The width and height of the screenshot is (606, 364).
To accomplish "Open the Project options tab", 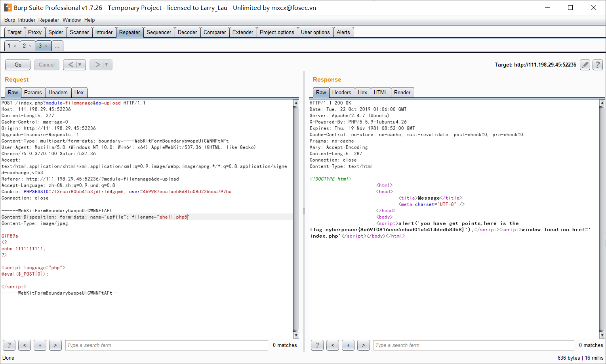I will (277, 32).
